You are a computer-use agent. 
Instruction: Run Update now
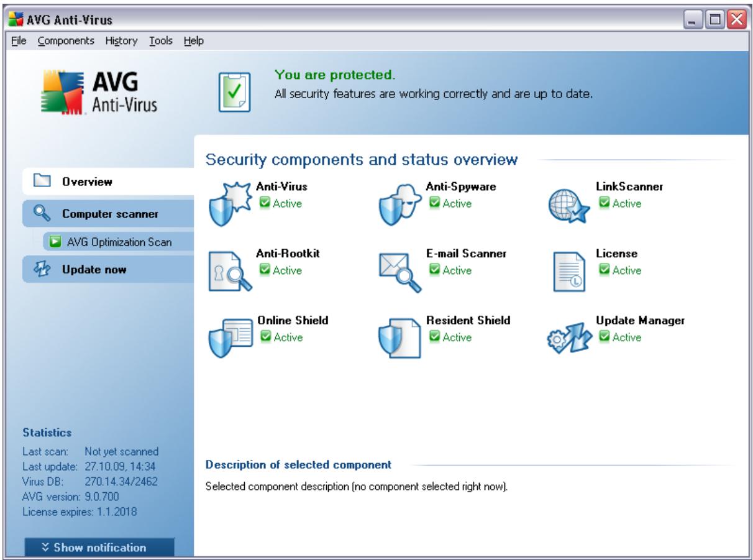pos(107,270)
